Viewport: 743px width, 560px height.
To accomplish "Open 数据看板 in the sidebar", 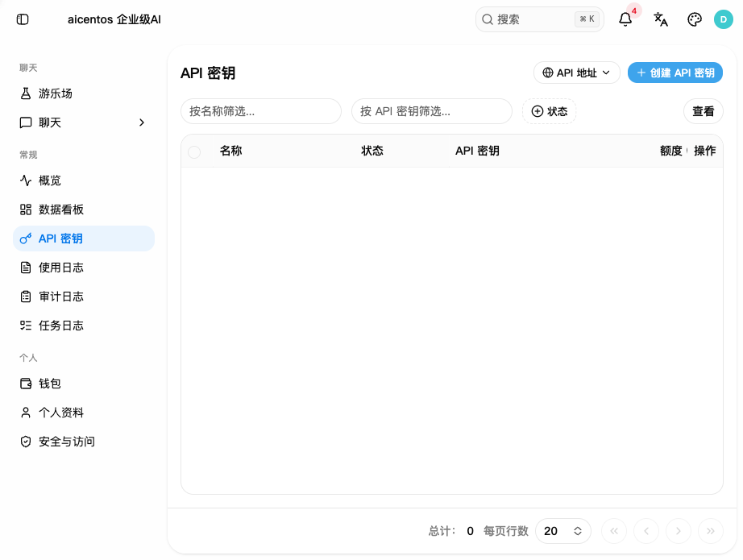I will [x=84, y=209].
